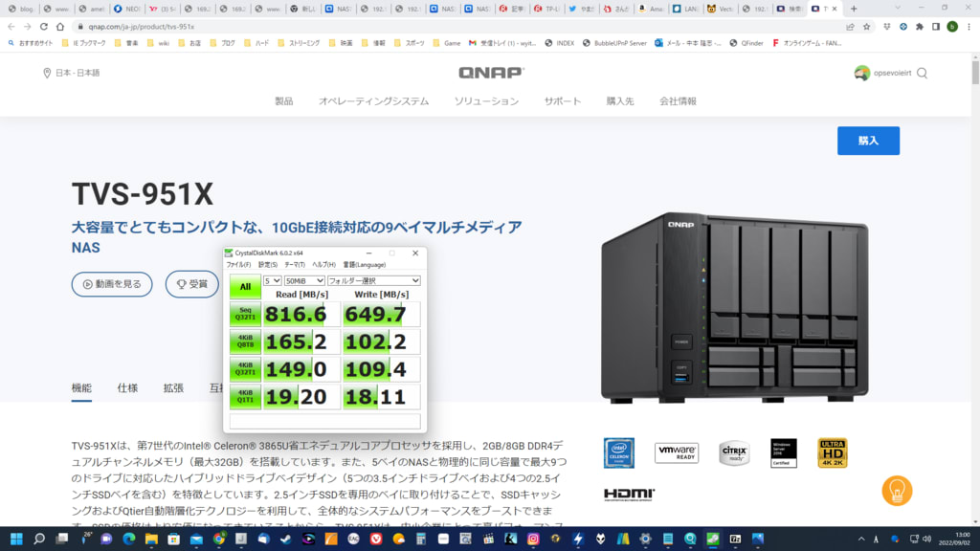Bookmark this page with the star icon
This screenshot has height=551, width=980.
coord(866,27)
